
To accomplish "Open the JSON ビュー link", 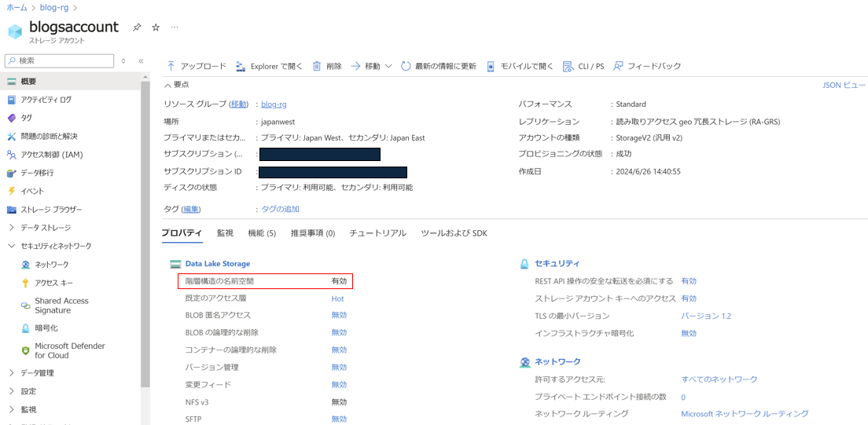I will [844, 85].
